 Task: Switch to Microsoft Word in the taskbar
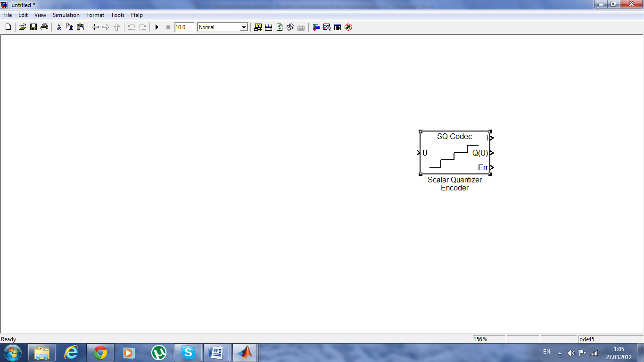pos(216,353)
